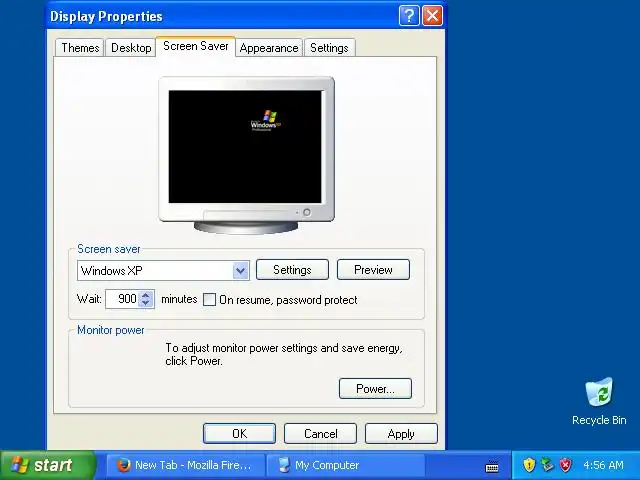
Task: Apply the display changes
Action: pos(401,433)
